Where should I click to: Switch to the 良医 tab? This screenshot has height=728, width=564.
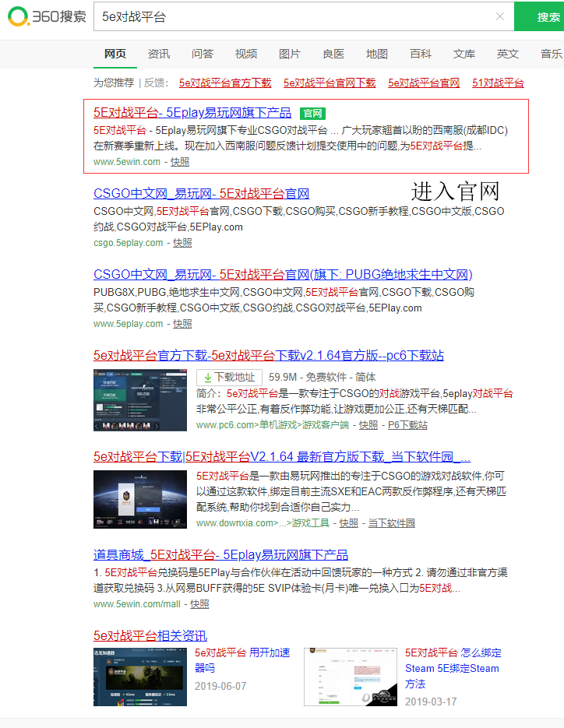(x=333, y=54)
